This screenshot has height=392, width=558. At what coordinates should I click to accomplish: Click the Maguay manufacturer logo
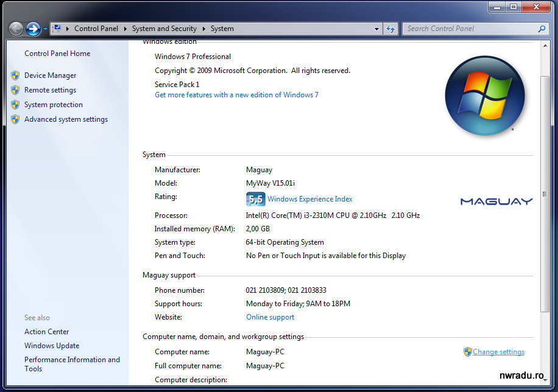(x=496, y=201)
